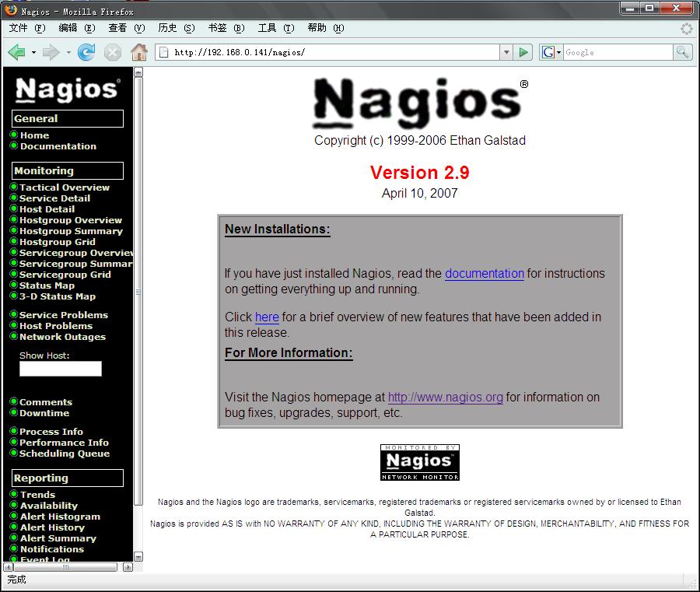
Task: Click the sidebar vertical scrollbar thumb
Action: pos(138,292)
